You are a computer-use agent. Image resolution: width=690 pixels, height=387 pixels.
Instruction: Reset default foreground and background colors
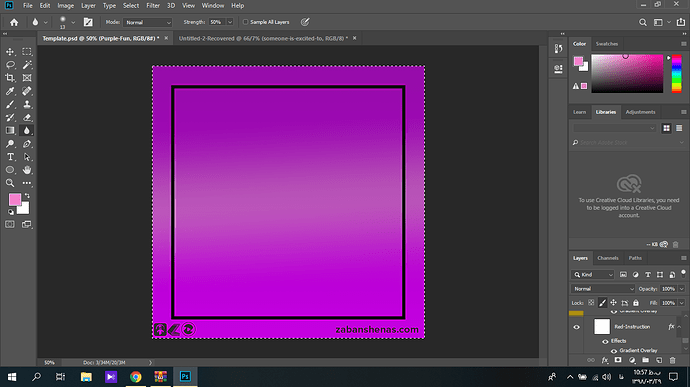(11, 212)
